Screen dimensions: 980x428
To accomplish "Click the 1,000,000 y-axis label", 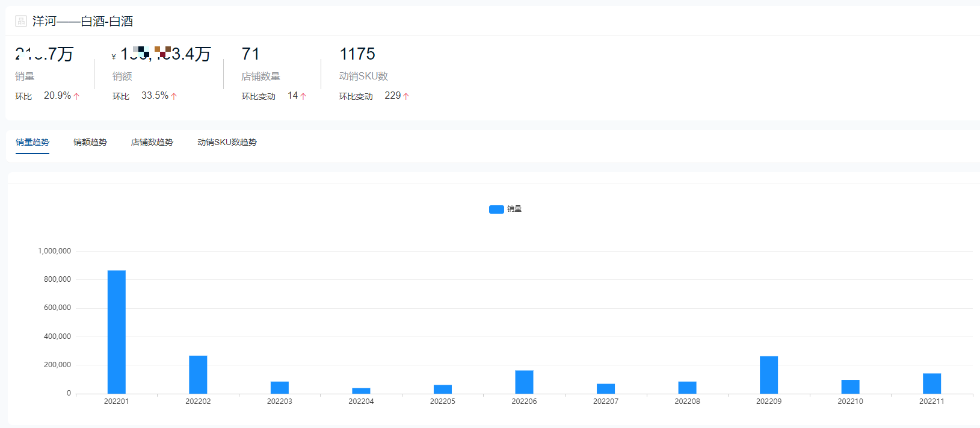I will pos(54,251).
